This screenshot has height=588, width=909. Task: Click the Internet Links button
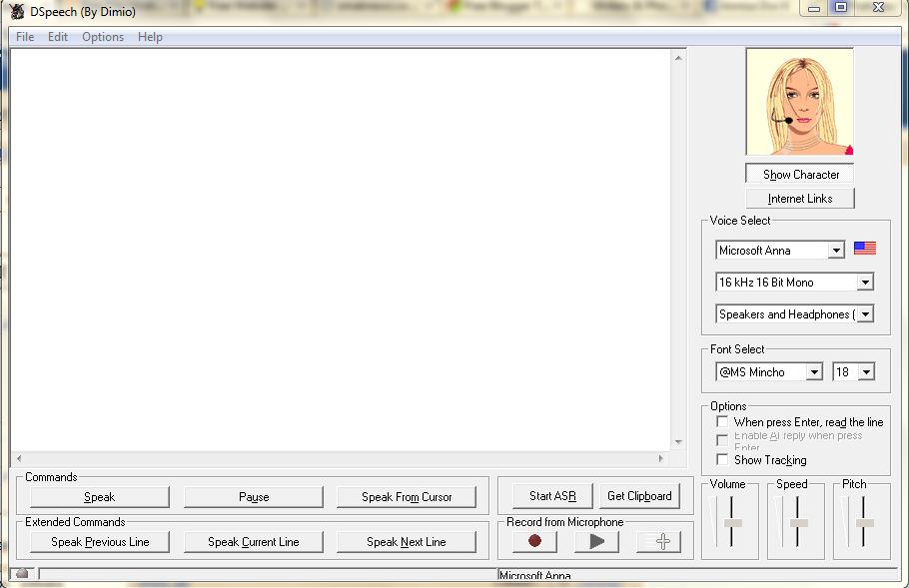tap(800, 199)
